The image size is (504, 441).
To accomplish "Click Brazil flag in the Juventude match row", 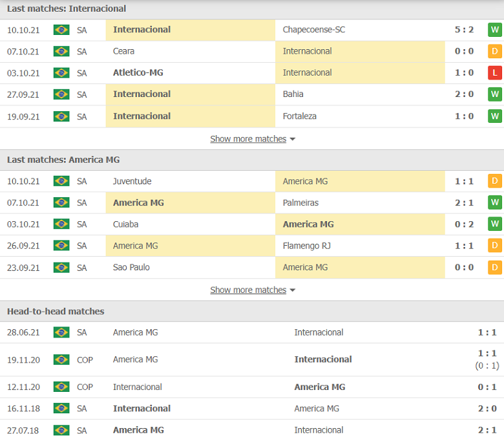I will point(61,181).
